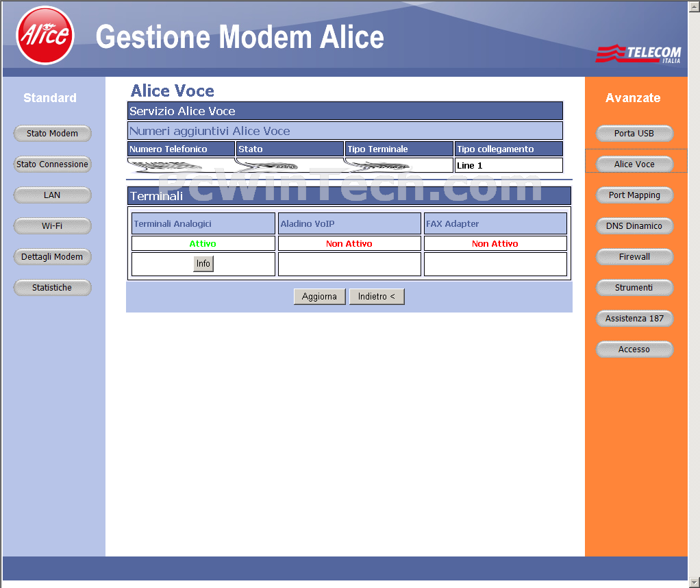
Task: Click the 'Avanzate' sidebar heading
Action: (633, 98)
